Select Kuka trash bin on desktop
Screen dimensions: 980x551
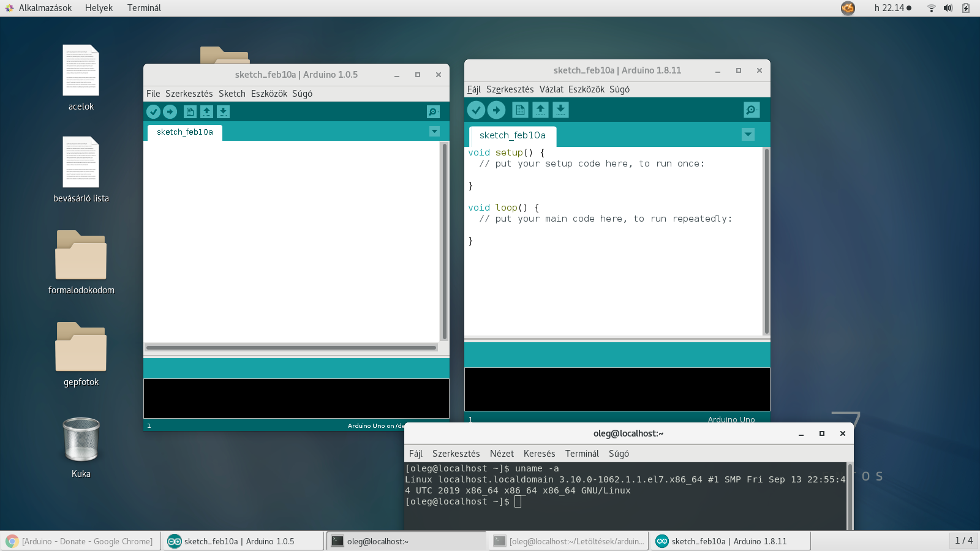pyautogui.click(x=81, y=448)
